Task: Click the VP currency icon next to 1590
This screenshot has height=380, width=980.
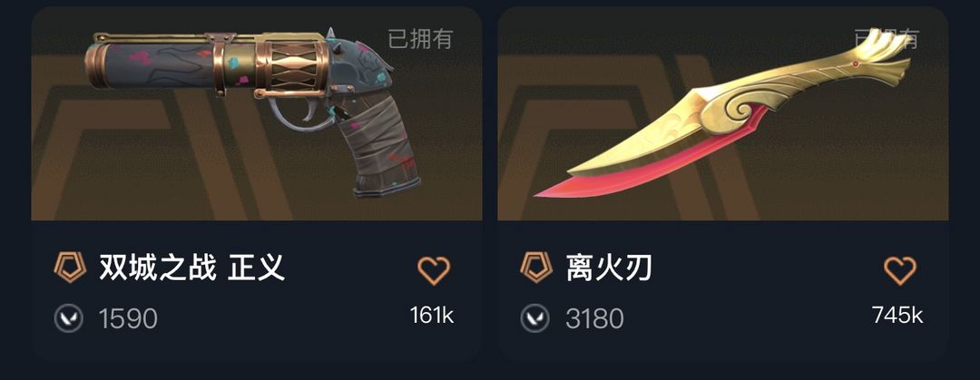Action: coord(69,318)
